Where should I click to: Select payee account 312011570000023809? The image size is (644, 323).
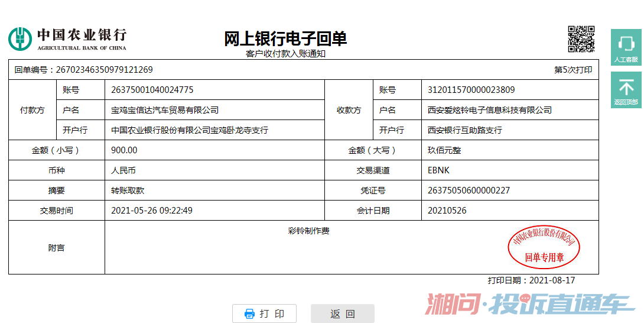(x=471, y=90)
